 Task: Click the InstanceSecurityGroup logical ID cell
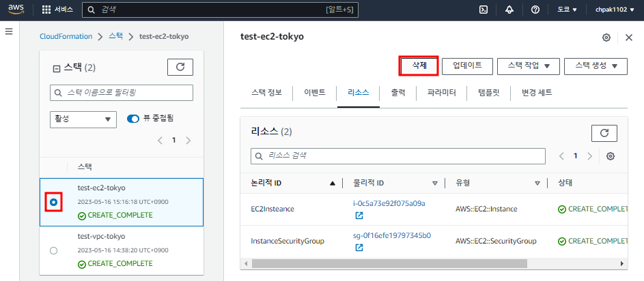coord(288,241)
